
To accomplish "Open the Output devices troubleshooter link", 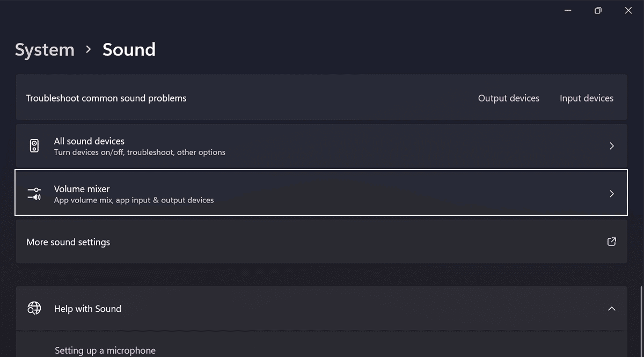I will click(508, 98).
